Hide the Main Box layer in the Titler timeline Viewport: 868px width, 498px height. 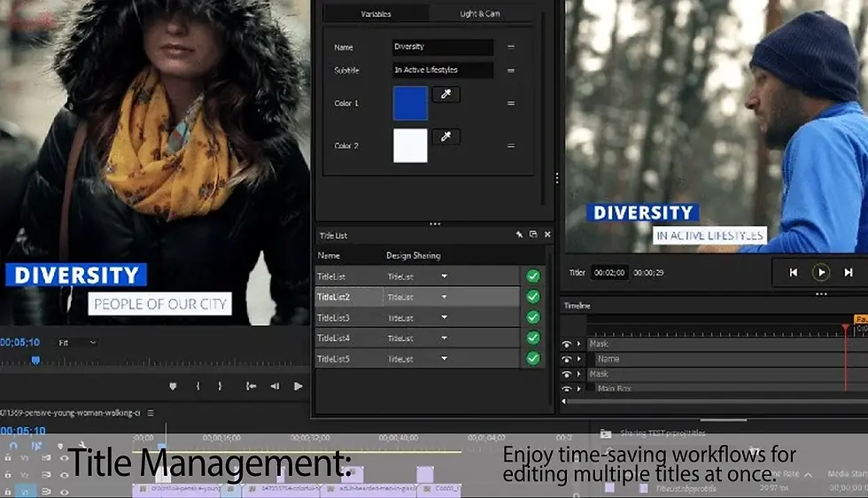[x=566, y=388]
